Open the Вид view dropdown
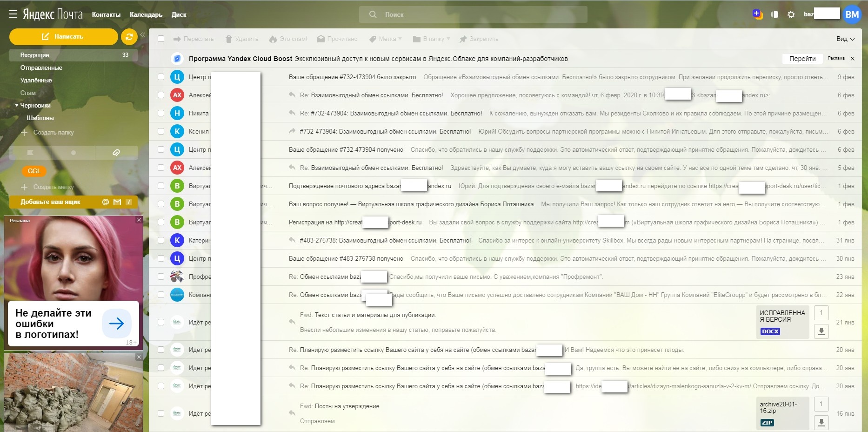The width and height of the screenshot is (868, 432). [x=845, y=39]
